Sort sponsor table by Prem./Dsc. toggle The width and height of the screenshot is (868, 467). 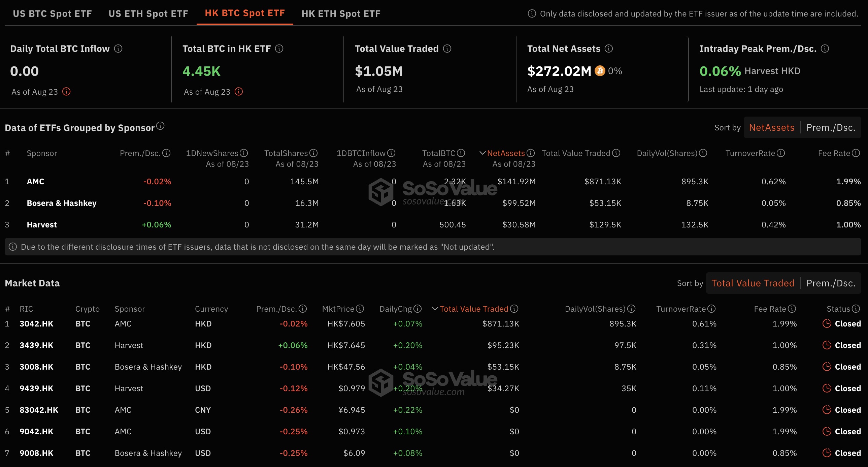click(831, 127)
